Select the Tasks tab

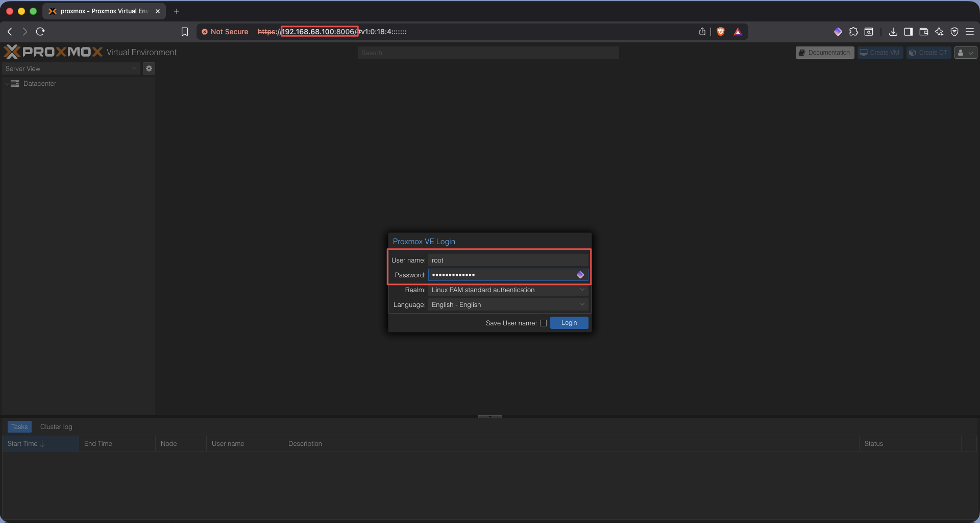[19, 427]
